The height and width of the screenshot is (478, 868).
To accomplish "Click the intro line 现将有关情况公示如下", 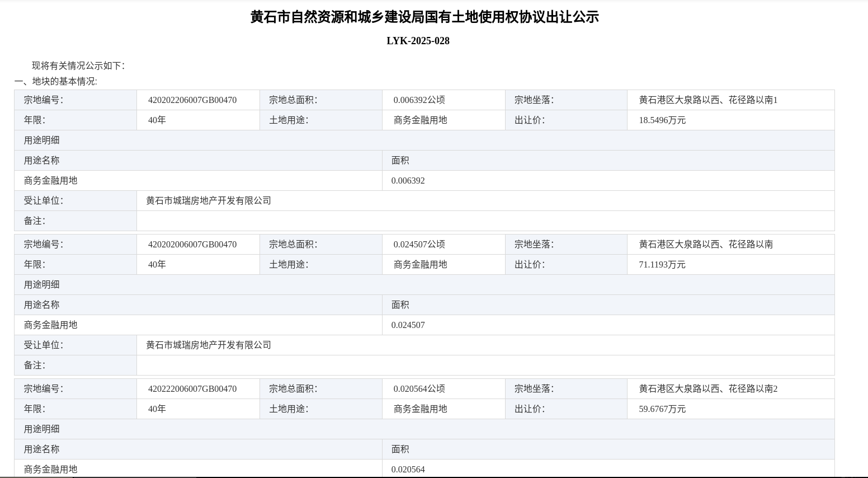I will click(78, 66).
